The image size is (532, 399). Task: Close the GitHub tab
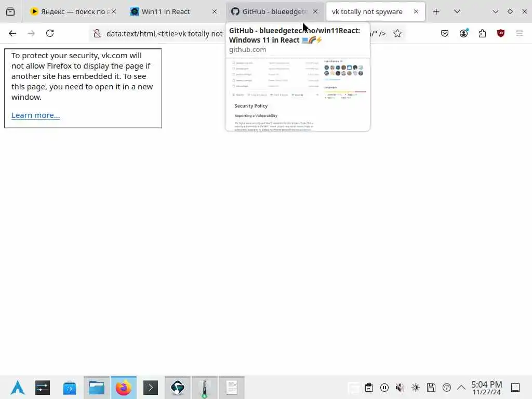315,11
